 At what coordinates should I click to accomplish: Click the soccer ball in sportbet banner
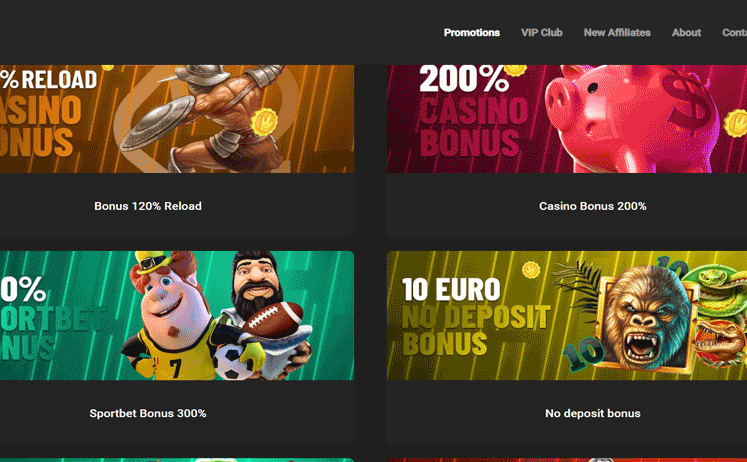pyautogui.click(x=232, y=362)
